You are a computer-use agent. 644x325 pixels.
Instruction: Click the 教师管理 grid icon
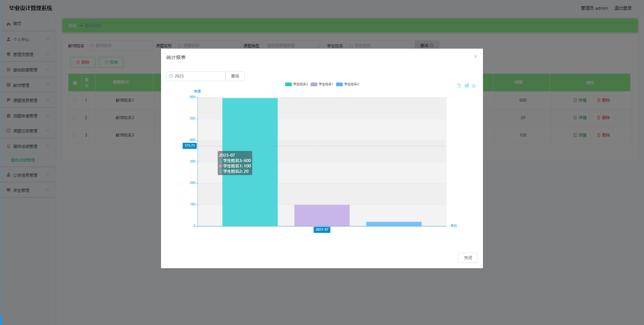[x=8, y=85]
